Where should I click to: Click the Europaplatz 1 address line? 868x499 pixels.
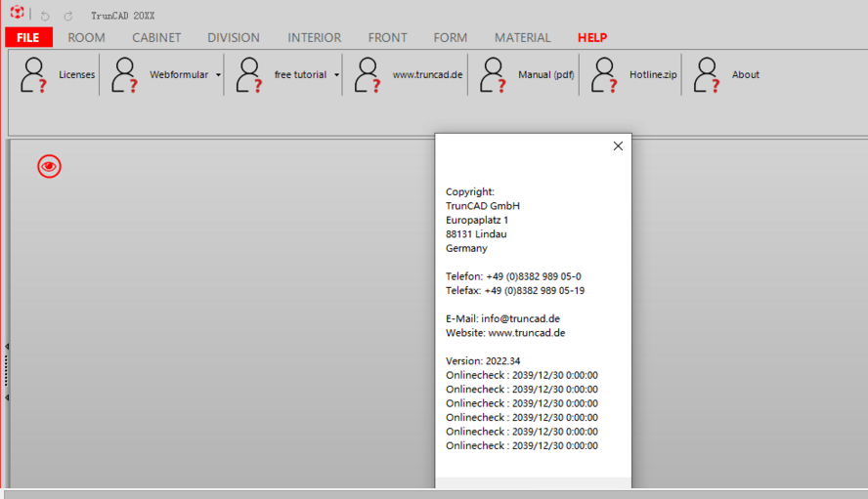[477, 220]
